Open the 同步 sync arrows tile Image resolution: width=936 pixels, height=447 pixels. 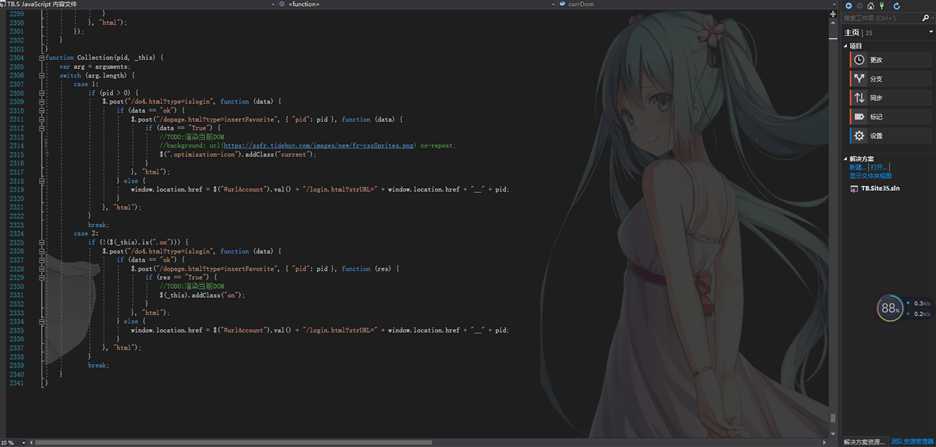point(890,98)
